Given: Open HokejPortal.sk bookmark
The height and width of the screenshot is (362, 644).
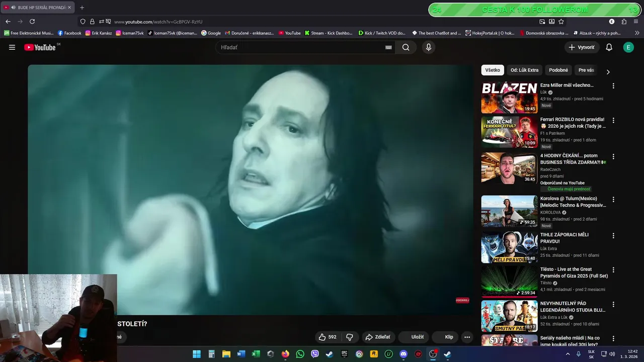Looking at the screenshot, I should tap(490, 33).
